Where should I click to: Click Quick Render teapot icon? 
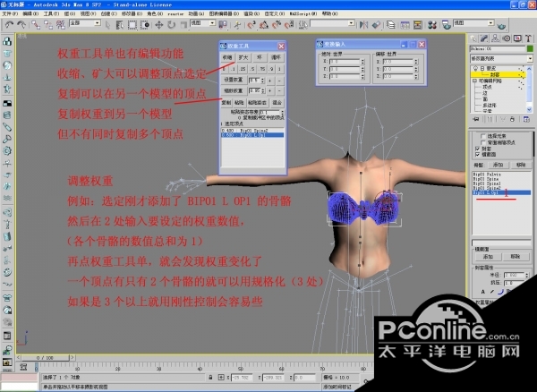point(501,26)
